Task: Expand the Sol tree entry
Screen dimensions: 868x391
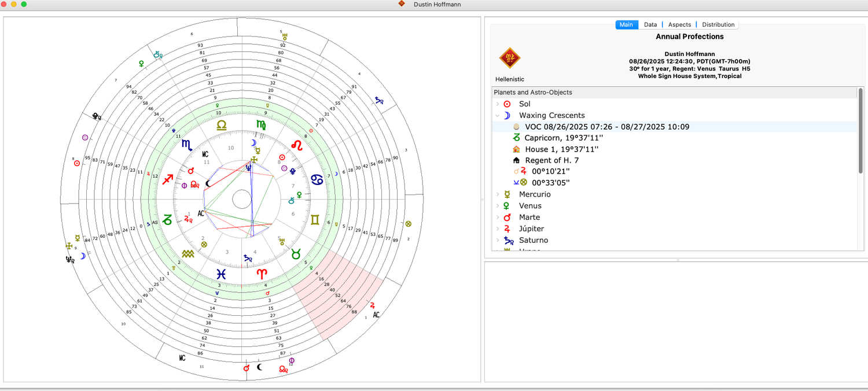Action: pos(498,104)
